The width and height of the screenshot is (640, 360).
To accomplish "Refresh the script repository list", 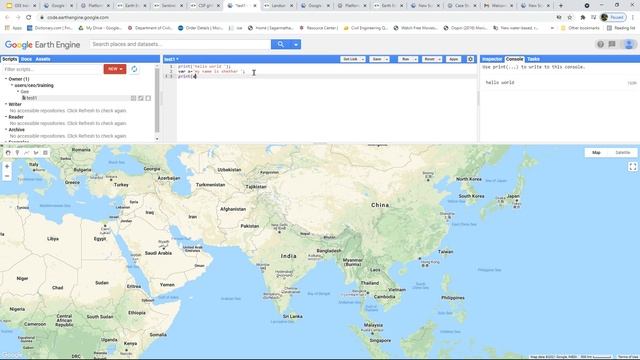I will (134, 69).
